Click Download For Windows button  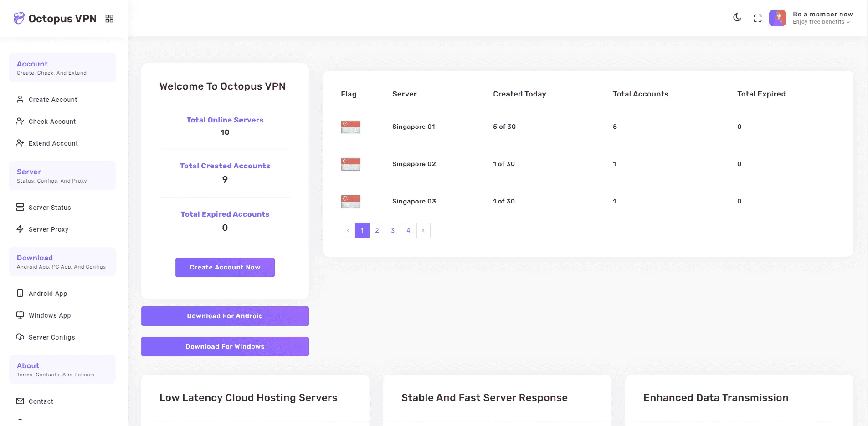click(x=225, y=346)
